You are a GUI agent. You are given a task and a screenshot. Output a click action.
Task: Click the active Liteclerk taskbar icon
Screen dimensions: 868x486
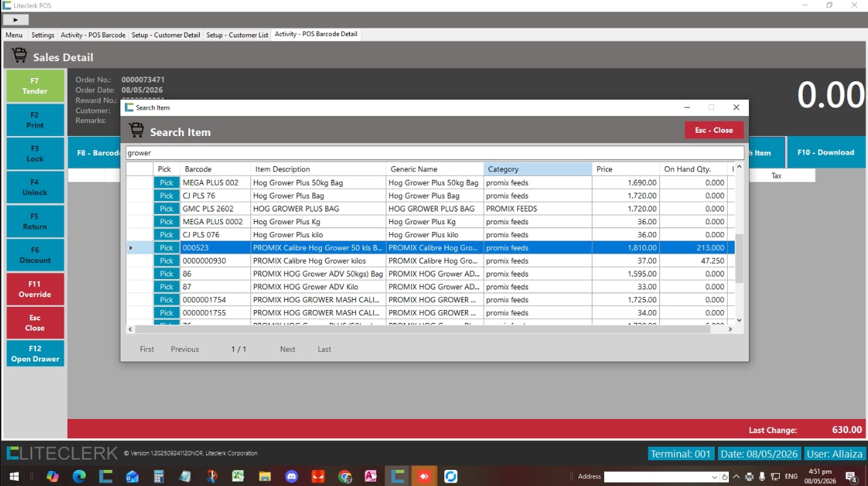click(398, 476)
